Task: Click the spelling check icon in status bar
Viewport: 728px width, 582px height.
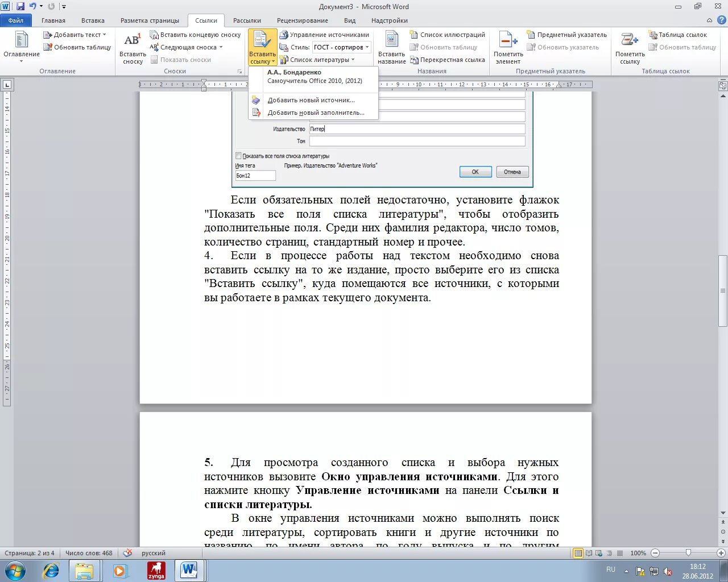Action: (x=127, y=553)
